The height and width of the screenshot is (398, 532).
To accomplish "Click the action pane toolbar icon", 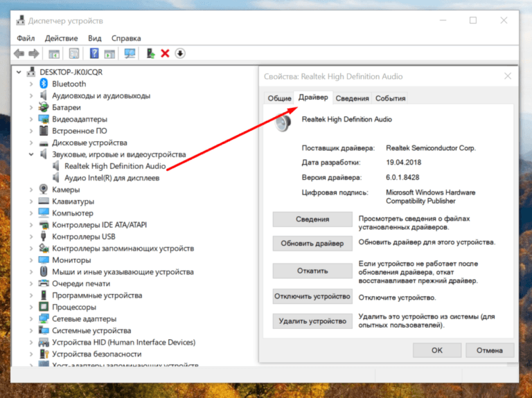I will tap(109, 53).
